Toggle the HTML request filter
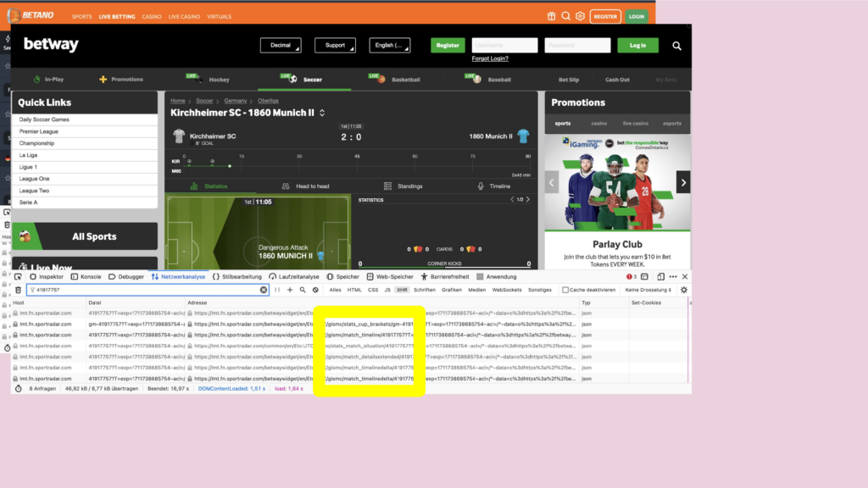Image resolution: width=868 pixels, height=488 pixels. pyautogui.click(x=354, y=290)
